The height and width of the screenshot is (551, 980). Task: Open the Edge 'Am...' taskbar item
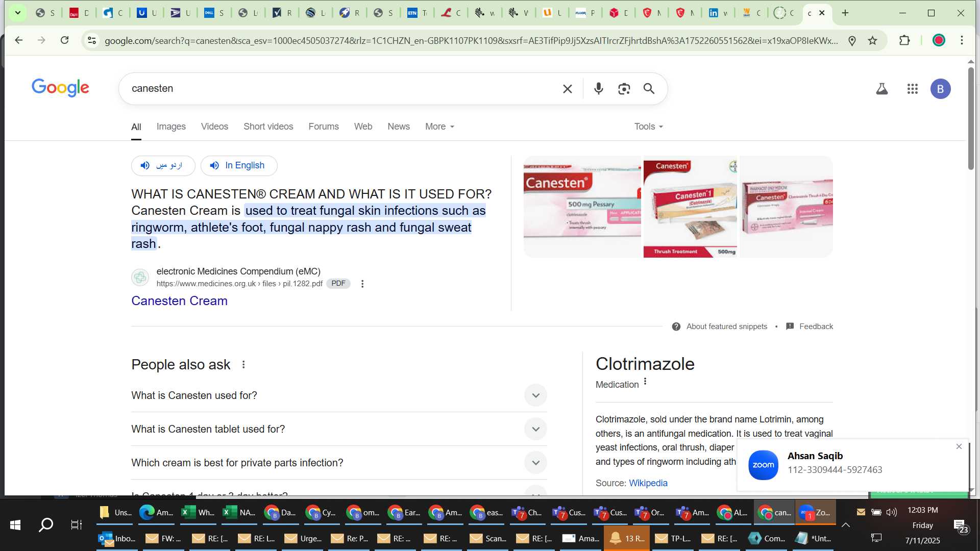[x=157, y=512]
